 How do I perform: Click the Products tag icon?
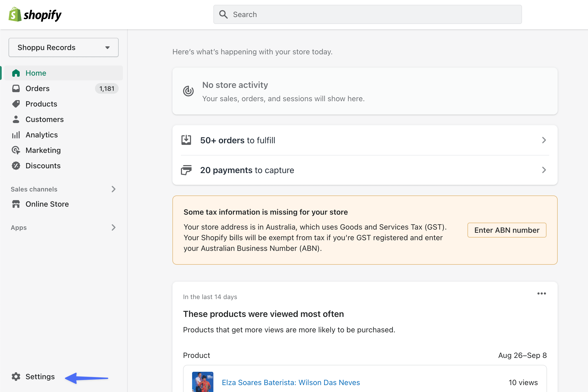click(x=16, y=104)
